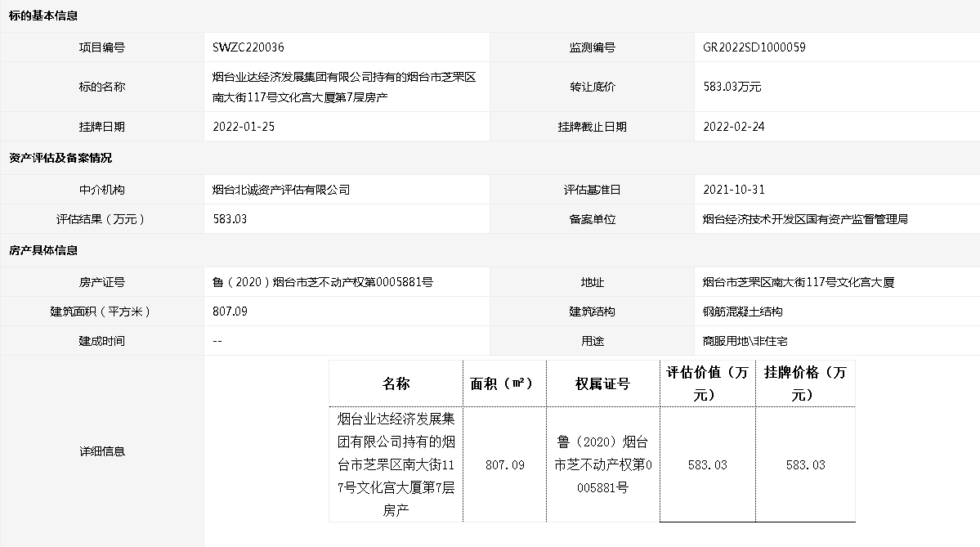Screen dimensions: 980x547
Task: Click the 面积（㎡） column header
Action: tap(503, 383)
